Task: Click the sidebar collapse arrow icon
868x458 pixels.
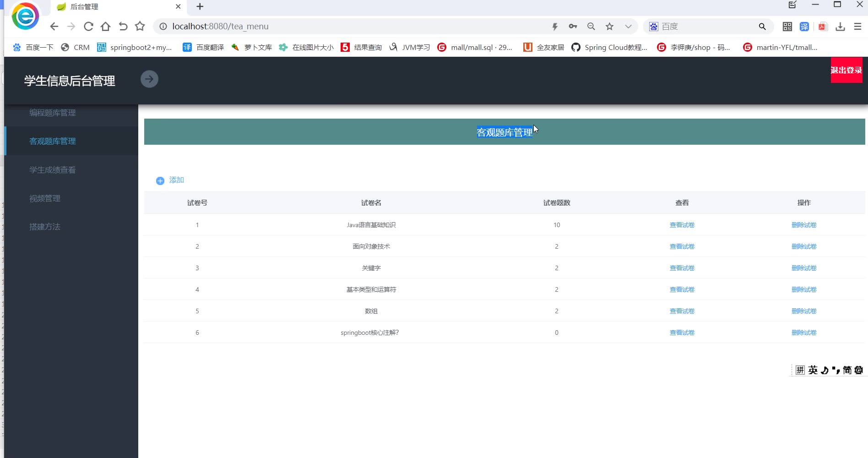Action: coord(149,79)
